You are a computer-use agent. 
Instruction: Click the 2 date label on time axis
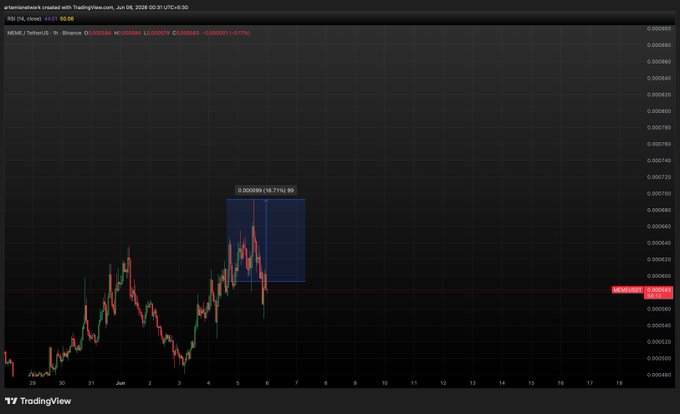pyautogui.click(x=150, y=383)
